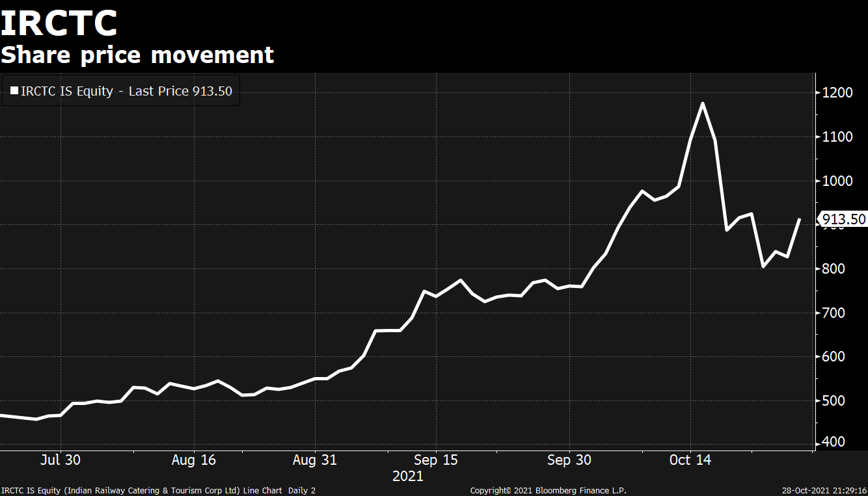Select the Aug 31 x-axis label
The image size is (868, 496).
(x=315, y=460)
